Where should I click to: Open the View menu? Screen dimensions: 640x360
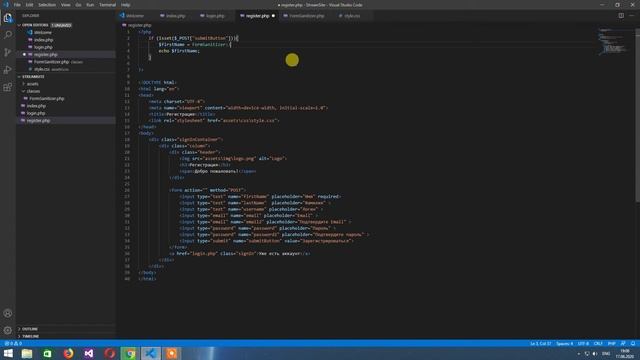coord(66,5)
